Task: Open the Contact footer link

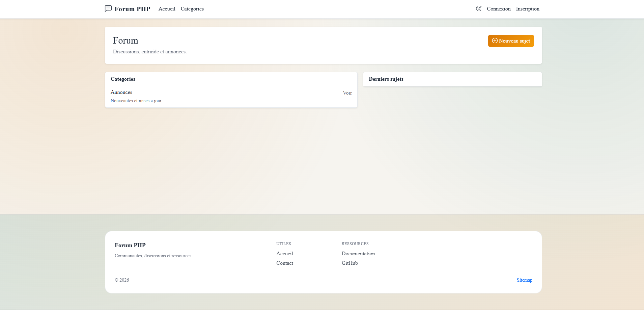Action: tap(284, 263)
